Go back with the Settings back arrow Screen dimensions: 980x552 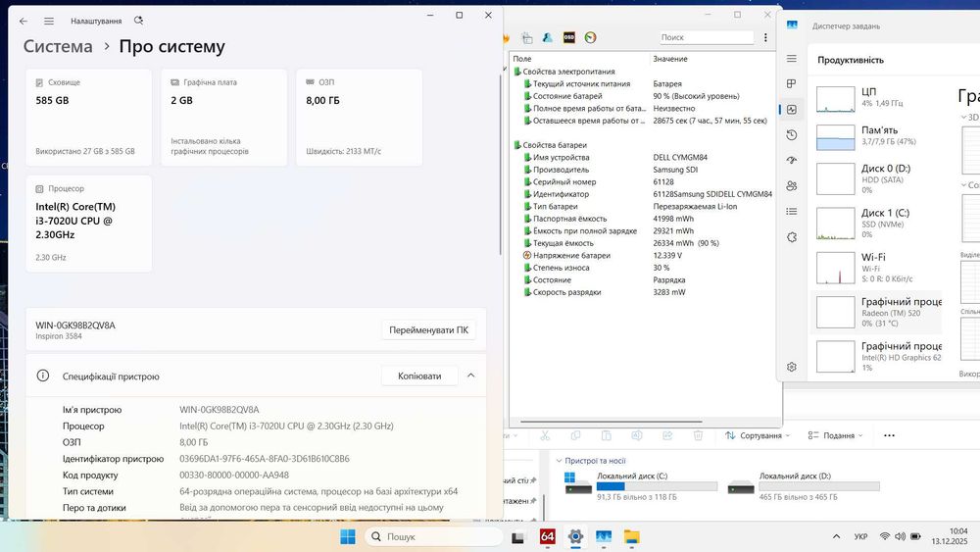click(x=24, y=22)
